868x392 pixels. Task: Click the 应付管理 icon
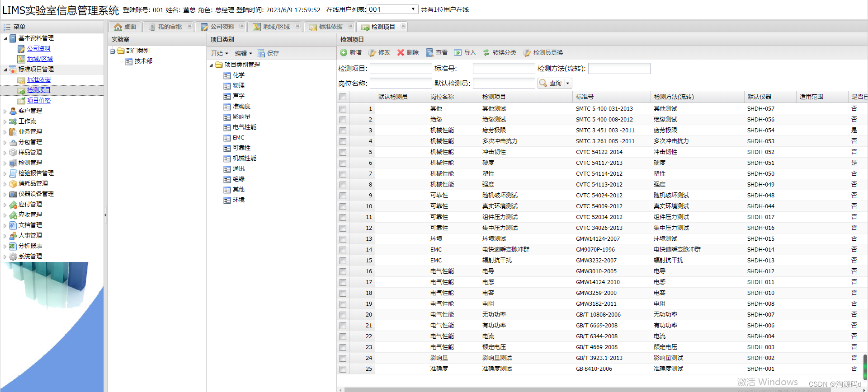(x=13, y=205)
